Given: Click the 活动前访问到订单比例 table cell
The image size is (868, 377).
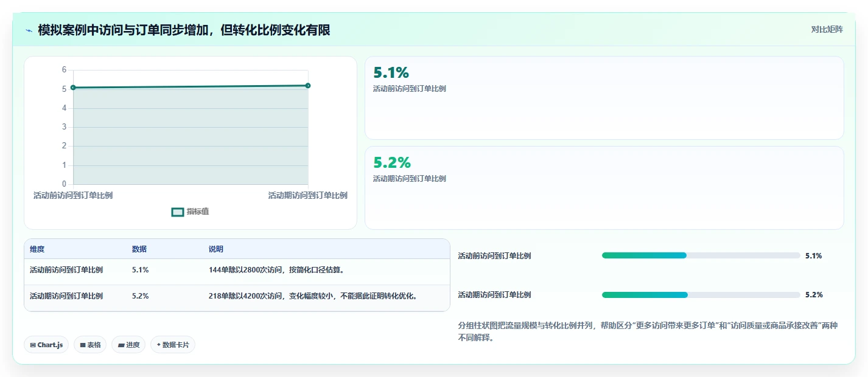Looking at the screenshot, I should click(x=66, y=270).
